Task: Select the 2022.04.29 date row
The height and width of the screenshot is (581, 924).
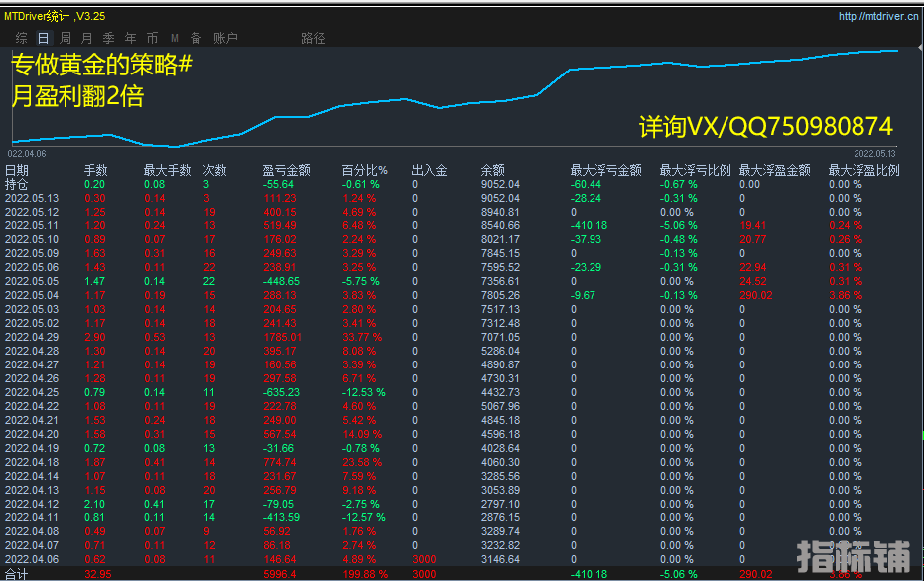Action: (32, 337)
